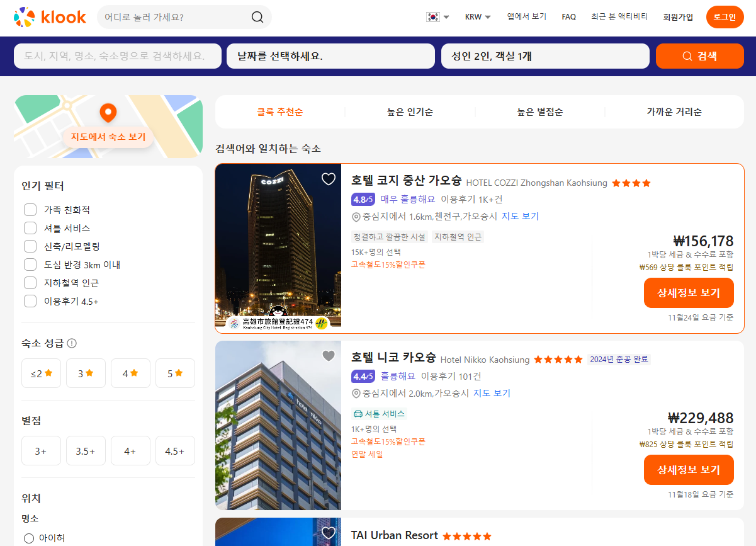The width and height of the screenshot is (756, 546).
Task: Check the 가족 친화적 filter
Action: pos(30,210)
